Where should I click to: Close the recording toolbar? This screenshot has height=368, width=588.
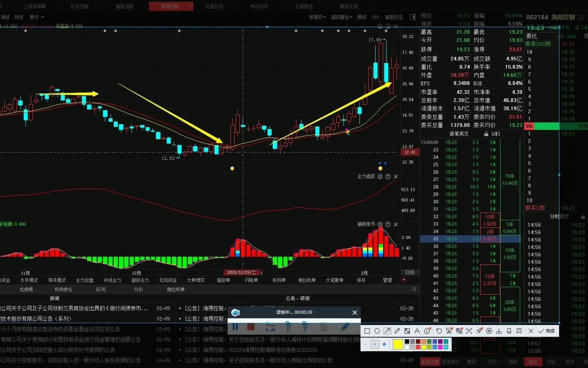tap(355, 312)
